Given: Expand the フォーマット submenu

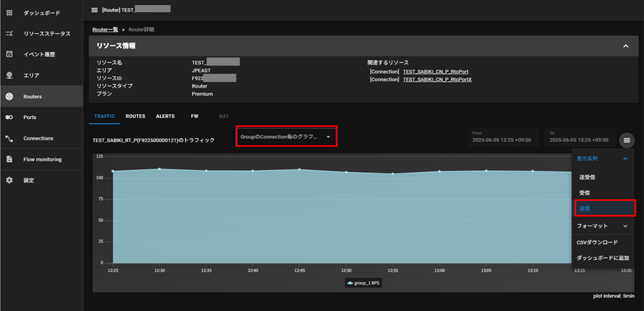Looking at the screenshot, I should (x=602, y=226).
